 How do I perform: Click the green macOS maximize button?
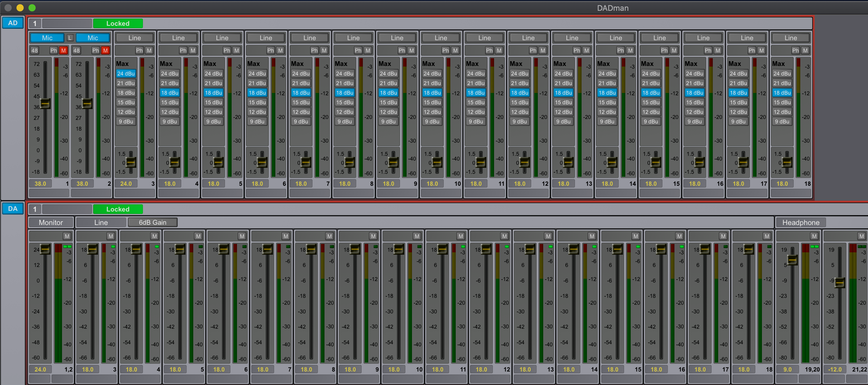32,7
